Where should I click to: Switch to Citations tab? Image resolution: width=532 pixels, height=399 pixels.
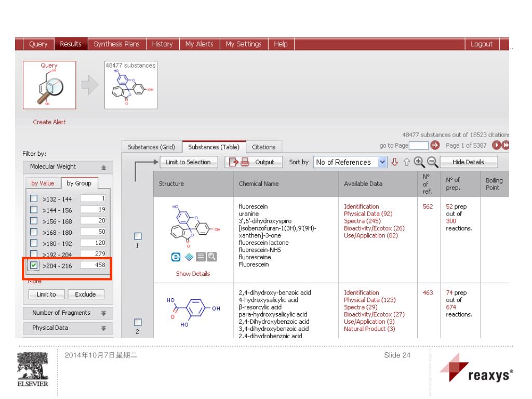pyautogui.click(x=263, y=147)
